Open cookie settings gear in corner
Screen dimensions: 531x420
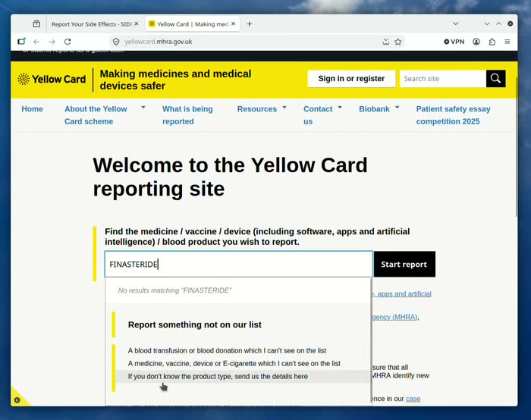click(x=17, y=400)
